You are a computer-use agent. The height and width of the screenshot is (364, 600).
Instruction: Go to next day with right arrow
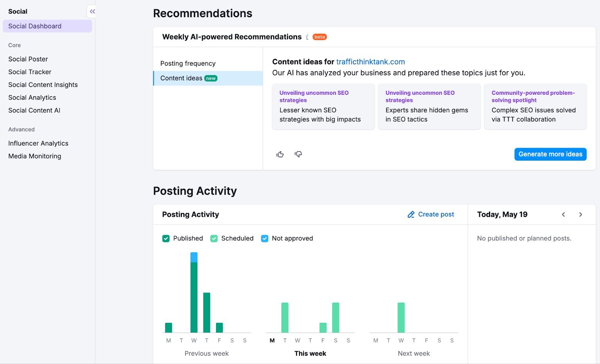click(580, 215)
